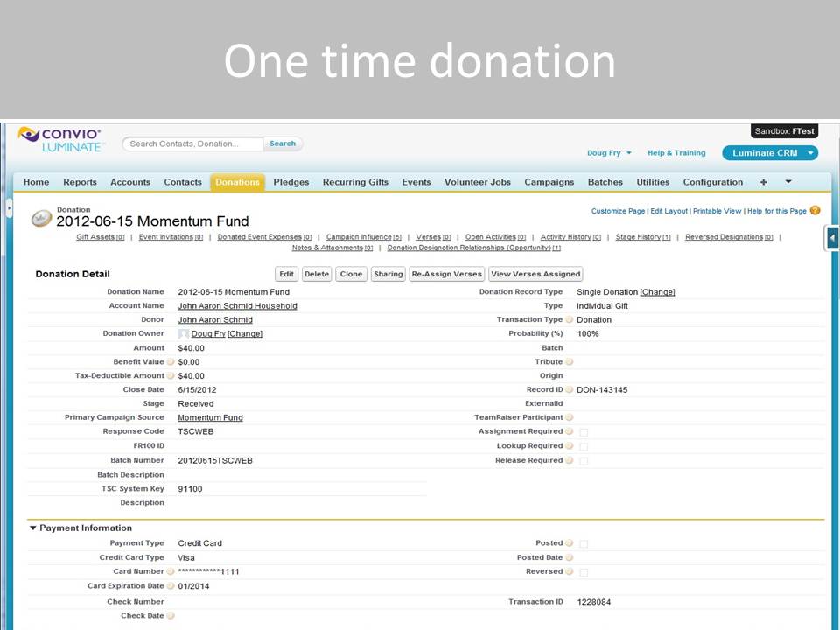Viewport: 840px width, 630px height.
Task: Check the Posted checkbox
Action: [x=584, y=543]
